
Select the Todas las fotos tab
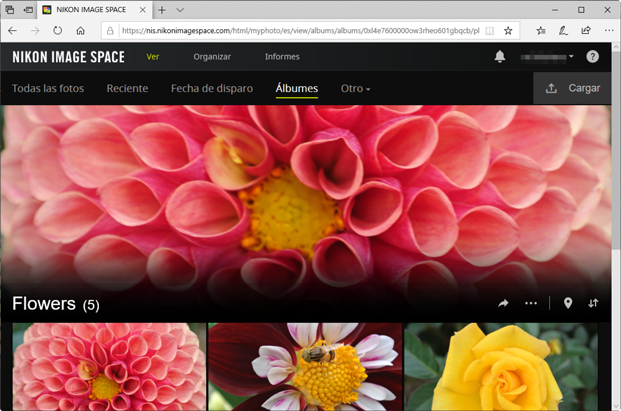click(x=48, y=89)
